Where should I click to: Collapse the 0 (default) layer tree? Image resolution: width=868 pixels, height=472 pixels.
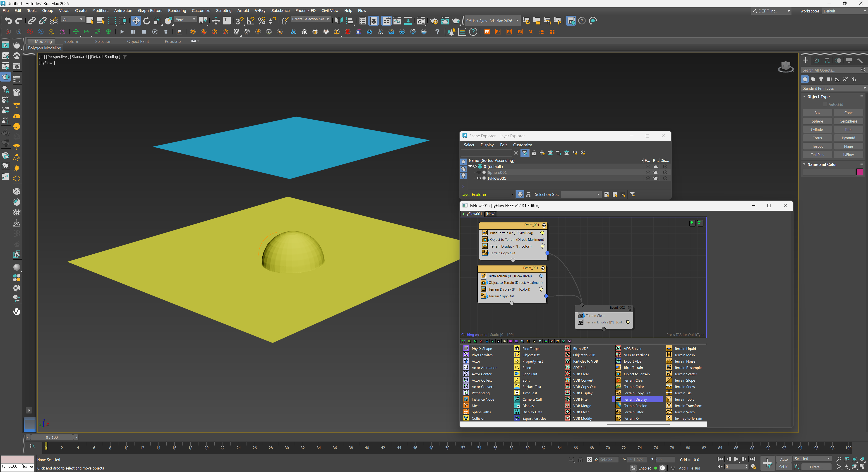470,166
